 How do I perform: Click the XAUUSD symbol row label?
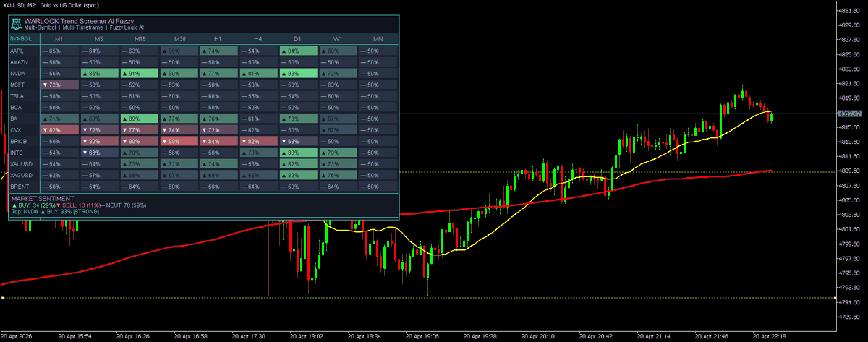21,164
